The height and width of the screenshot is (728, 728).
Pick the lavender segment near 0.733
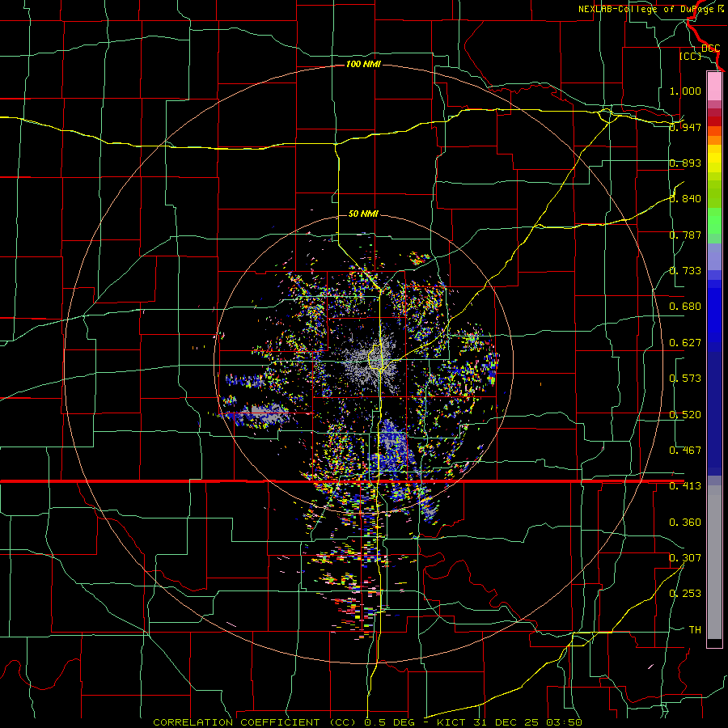[714, 256]
